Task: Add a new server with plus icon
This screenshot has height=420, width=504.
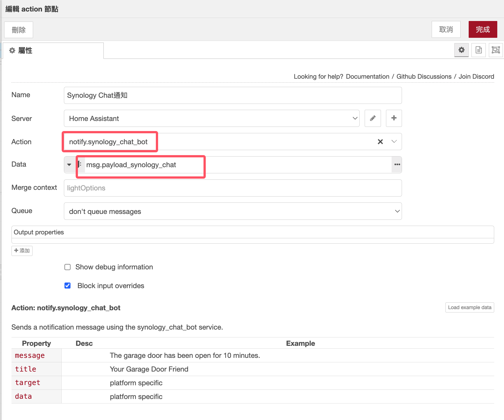Action: pos(394,118)
